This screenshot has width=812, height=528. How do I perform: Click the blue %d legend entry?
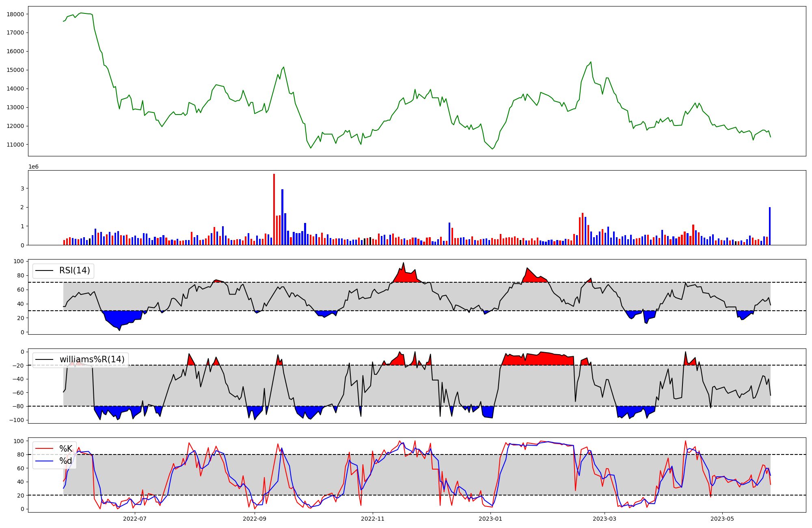tap(65, 461)
